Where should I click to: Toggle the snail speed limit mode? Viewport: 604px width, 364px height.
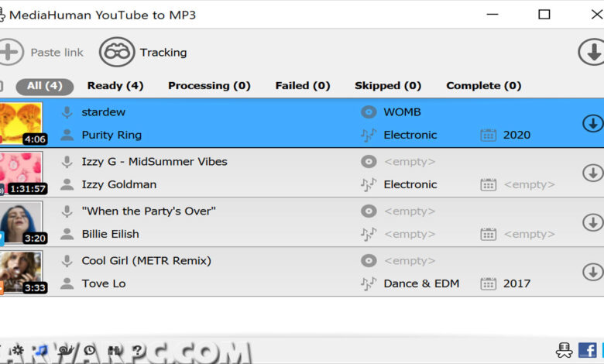[66, 350]
